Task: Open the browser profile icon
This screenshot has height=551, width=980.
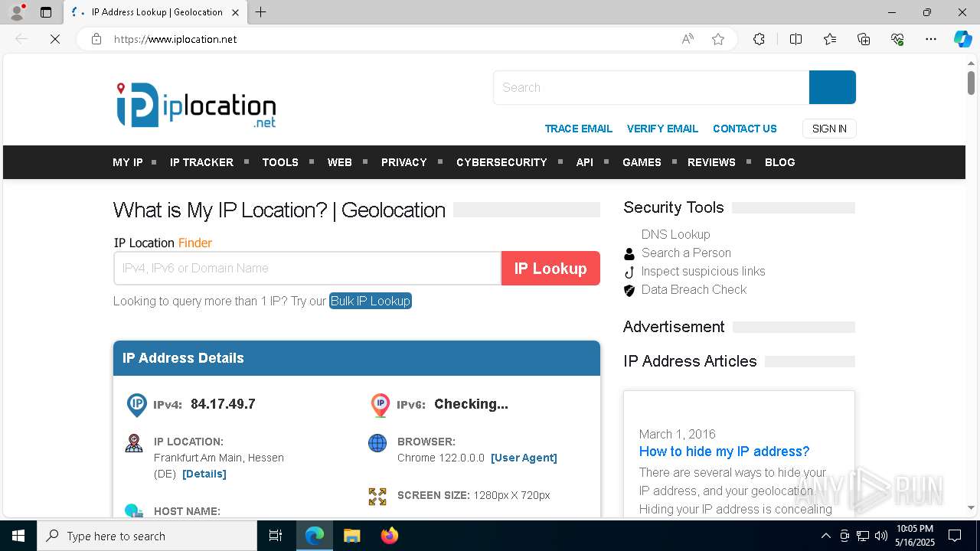Action: pos(16,12)
